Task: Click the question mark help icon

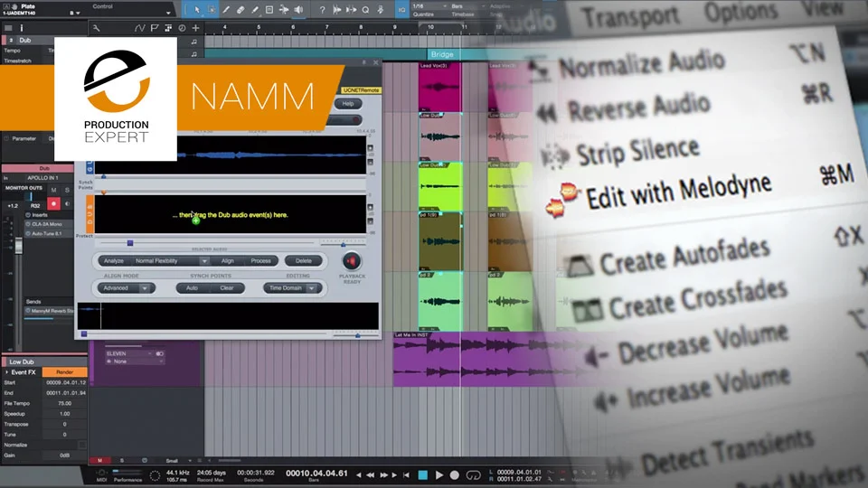Action: (322, 10)
